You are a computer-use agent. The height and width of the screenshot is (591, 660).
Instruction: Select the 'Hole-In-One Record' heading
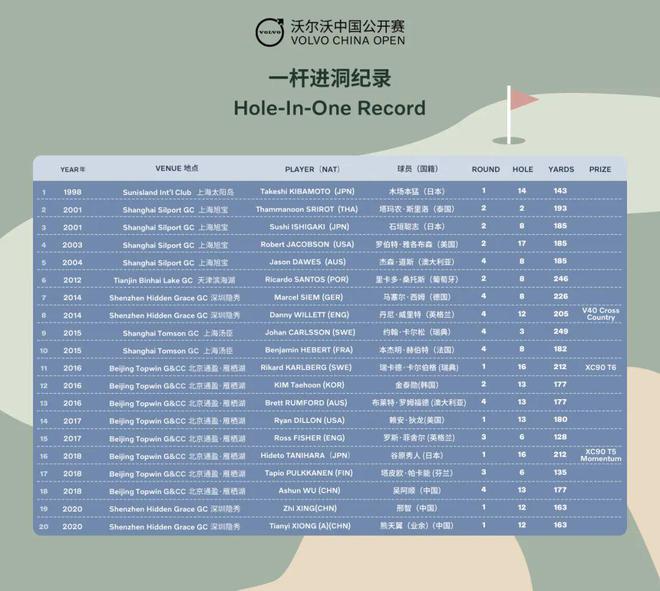click(330, 108)
